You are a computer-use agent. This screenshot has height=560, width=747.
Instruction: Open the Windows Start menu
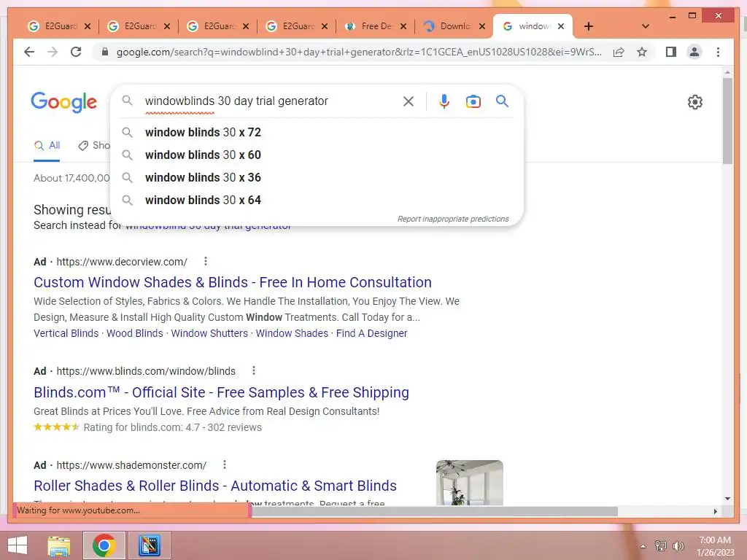(x=18, y=545)
